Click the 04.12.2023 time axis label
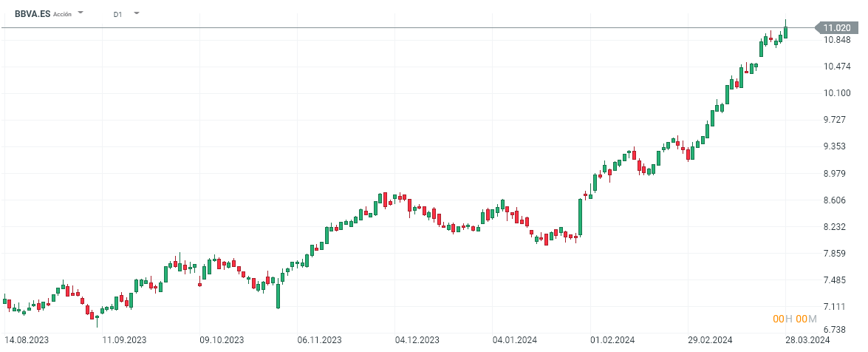 417,340
